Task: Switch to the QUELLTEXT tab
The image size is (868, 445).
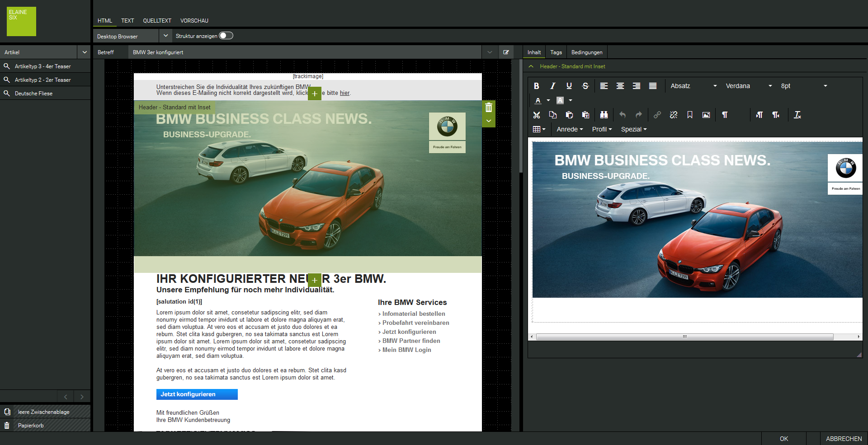Action: (157, 21)
